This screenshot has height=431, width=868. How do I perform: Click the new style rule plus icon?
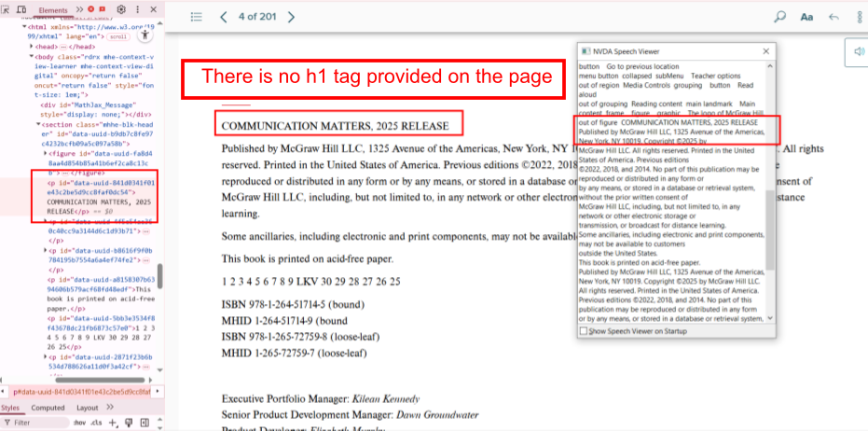coord(113,423)
